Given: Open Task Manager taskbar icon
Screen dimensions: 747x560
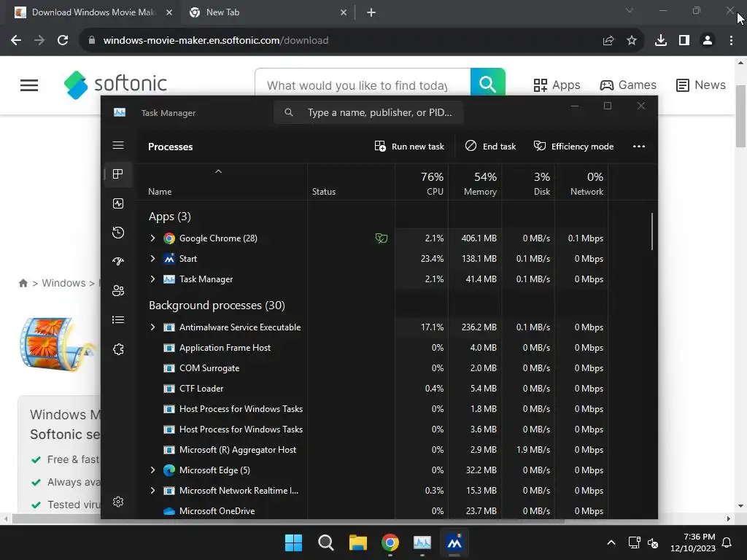Looking at the screenshot, I should pyautogui.click(x=422, y=542).
